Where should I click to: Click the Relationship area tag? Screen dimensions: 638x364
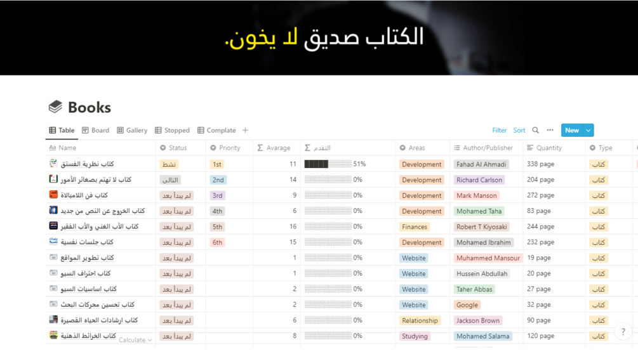pyautogui.click(x=420, y=320)
